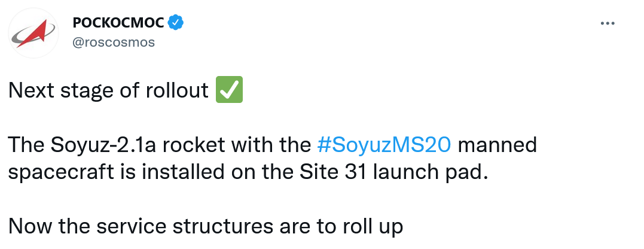644x249 pixels.
Task: Click the blue verified badge
Action: click(x=175, y=23)
